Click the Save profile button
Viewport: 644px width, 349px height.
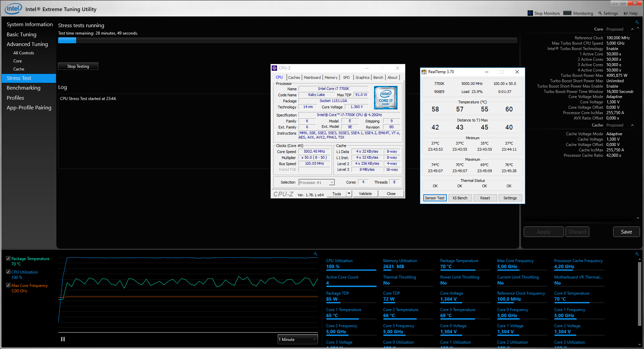coord(626,232)
